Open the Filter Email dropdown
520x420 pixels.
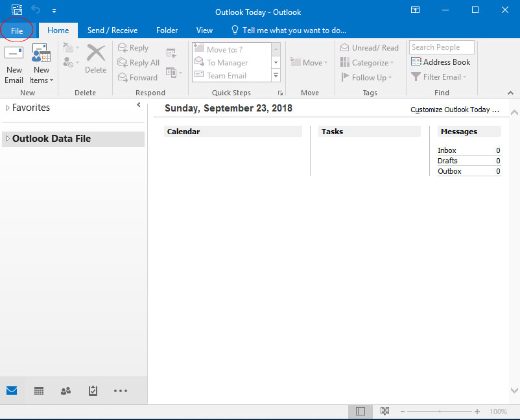(438, 77)
